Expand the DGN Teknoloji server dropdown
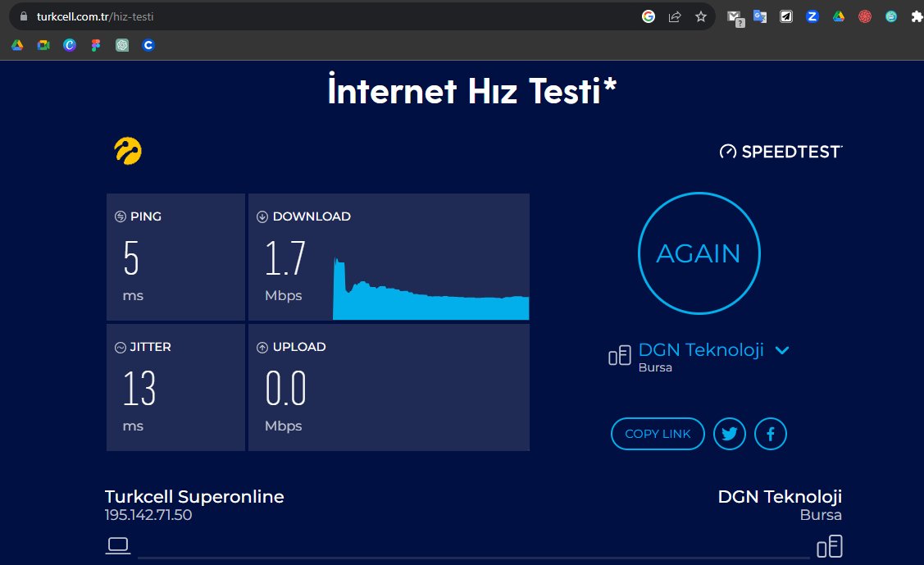924x565 pixels. point(782,350)
